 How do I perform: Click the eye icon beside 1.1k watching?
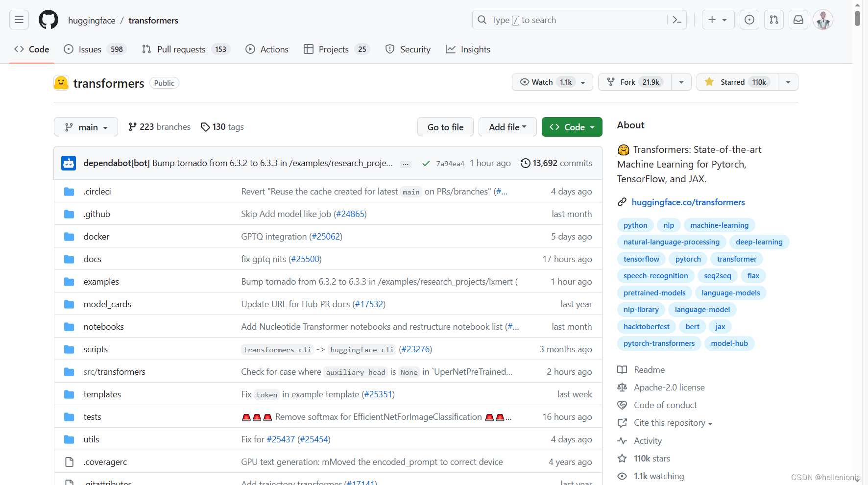(622, 476)
